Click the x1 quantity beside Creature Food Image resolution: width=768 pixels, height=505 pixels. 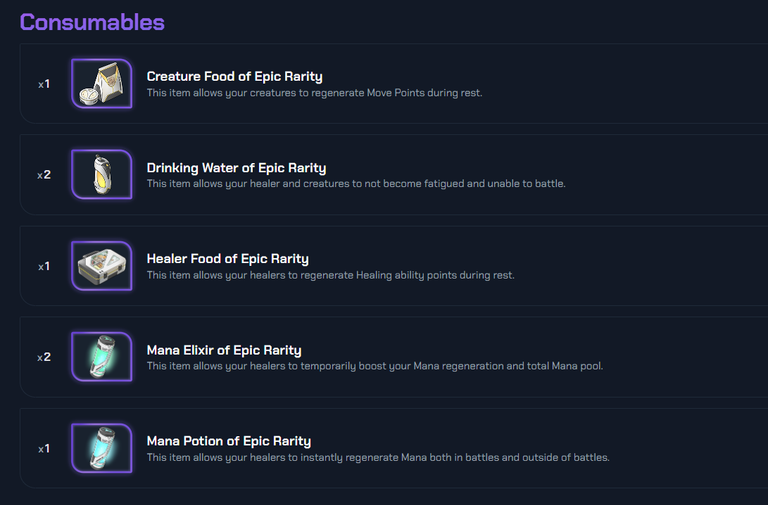pyautogui.click(x=44, y=84)
